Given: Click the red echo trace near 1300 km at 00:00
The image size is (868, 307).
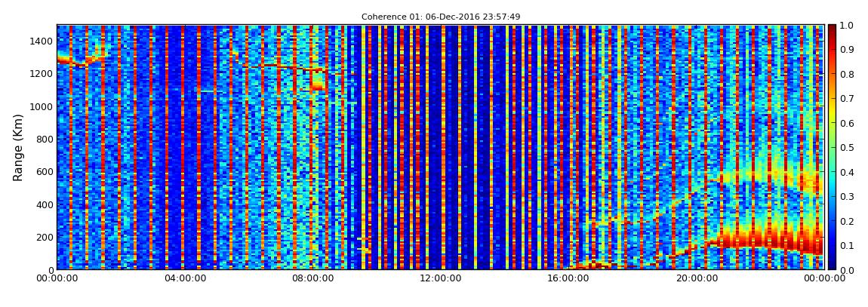Looking at the screenshot, I should click(81, 59).
